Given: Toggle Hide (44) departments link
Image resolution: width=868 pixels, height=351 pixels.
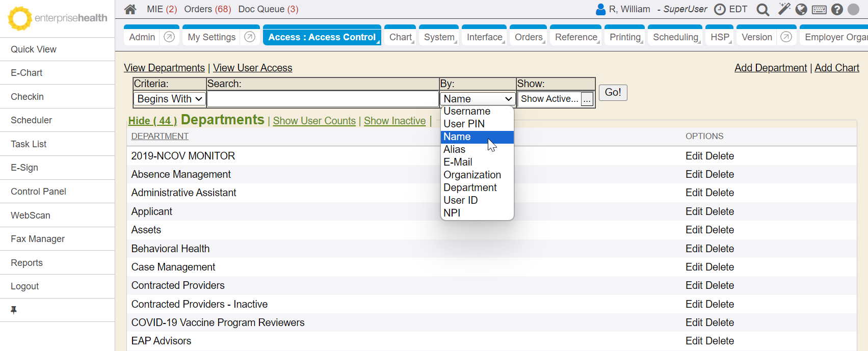Looking at the screenshot, I should pos(152,121).
